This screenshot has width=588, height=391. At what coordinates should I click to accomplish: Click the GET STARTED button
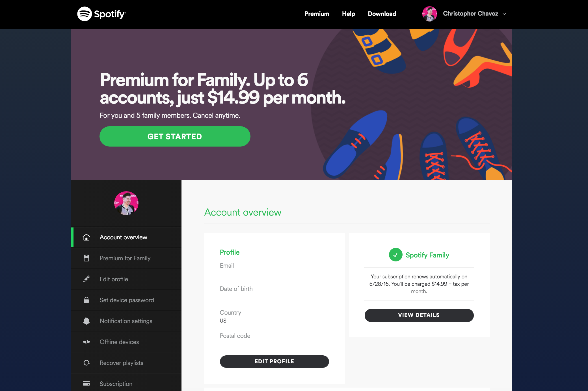coord(175,137)
